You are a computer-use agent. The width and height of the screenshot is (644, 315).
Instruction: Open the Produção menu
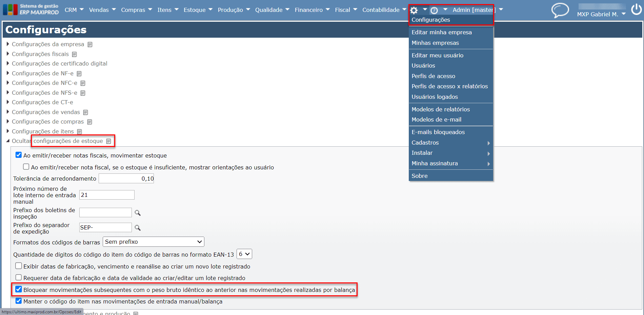click(234, 10)
